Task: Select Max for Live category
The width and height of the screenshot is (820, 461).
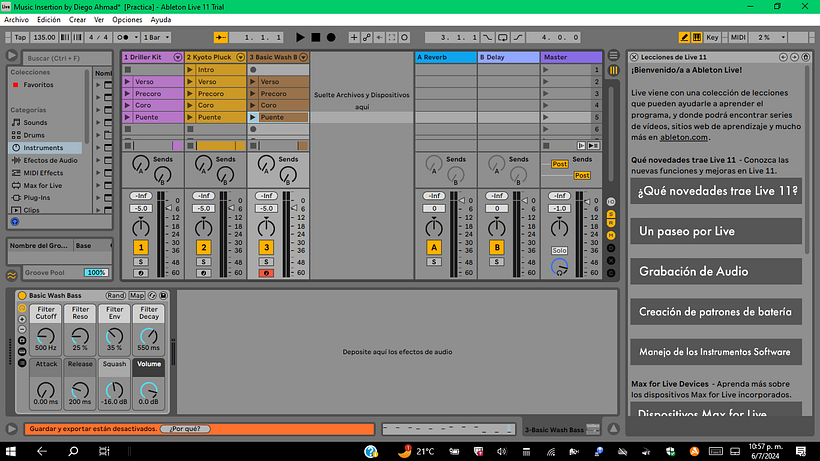Action: tap(42, 186)
